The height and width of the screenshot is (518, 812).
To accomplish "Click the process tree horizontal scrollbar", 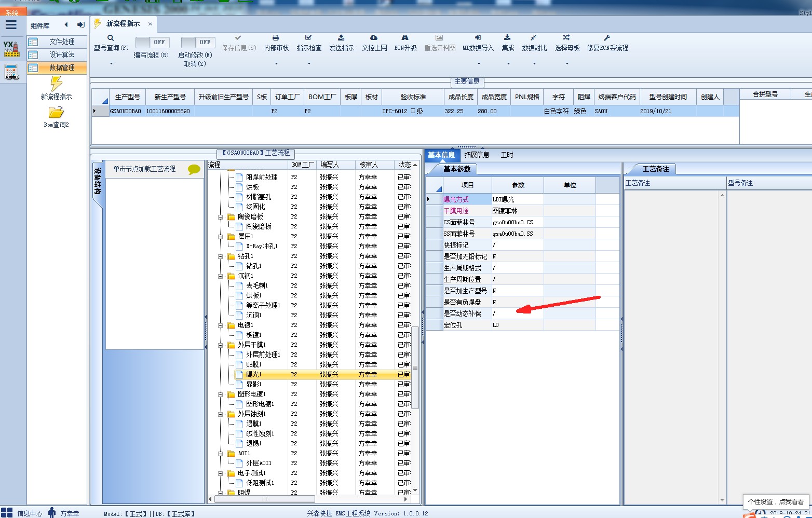I will tap(264, 499).
